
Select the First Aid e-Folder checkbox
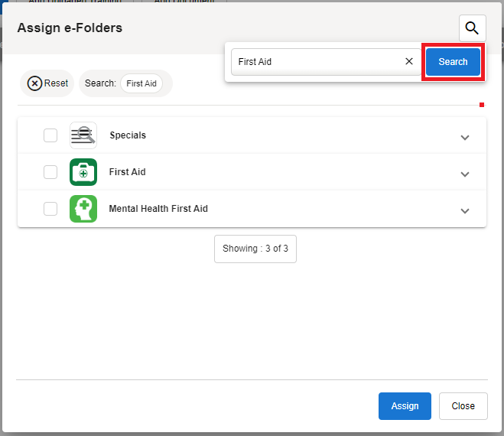[x=50, y=172]
